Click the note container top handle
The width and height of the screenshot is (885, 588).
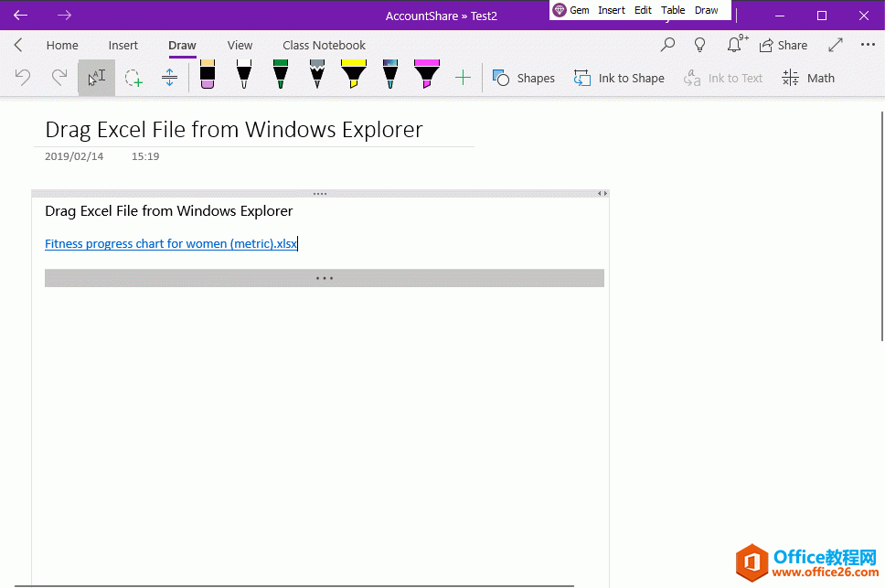point(320,194)
